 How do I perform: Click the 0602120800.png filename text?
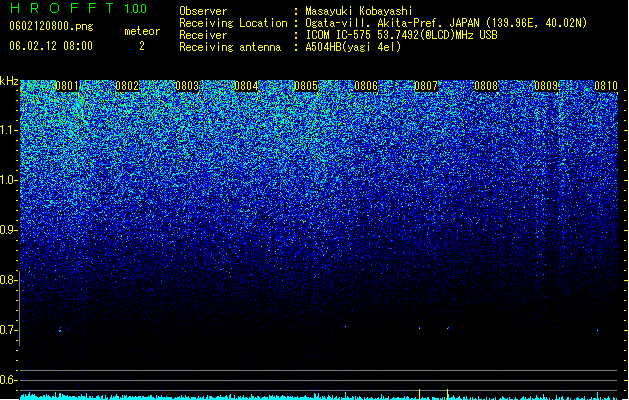coord(51,26)
